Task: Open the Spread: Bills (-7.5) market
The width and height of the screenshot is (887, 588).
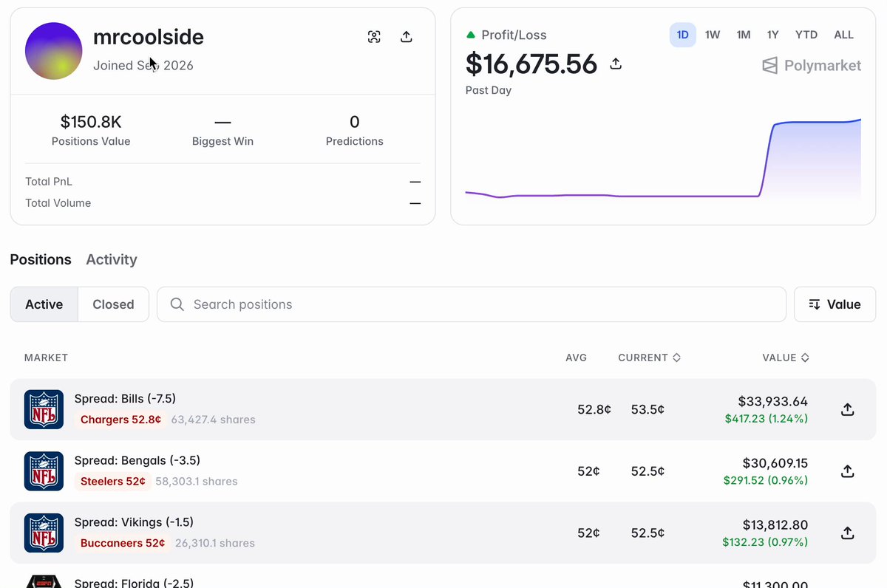Action: point(125,399)
